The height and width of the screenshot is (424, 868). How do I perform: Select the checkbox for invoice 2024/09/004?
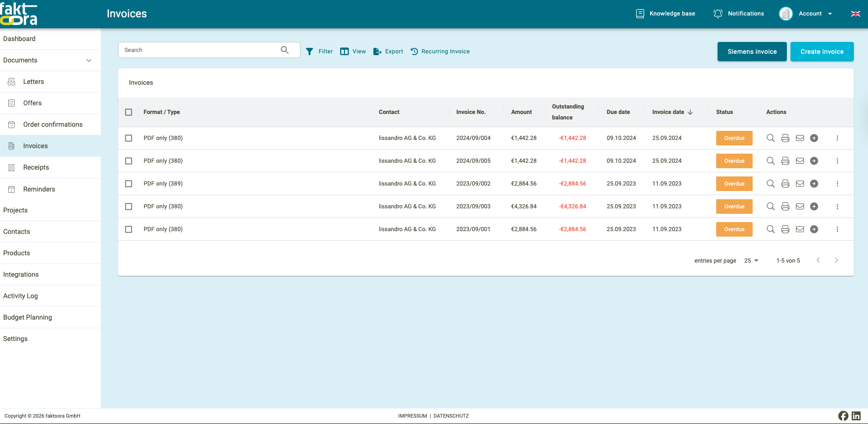[129, 138]
